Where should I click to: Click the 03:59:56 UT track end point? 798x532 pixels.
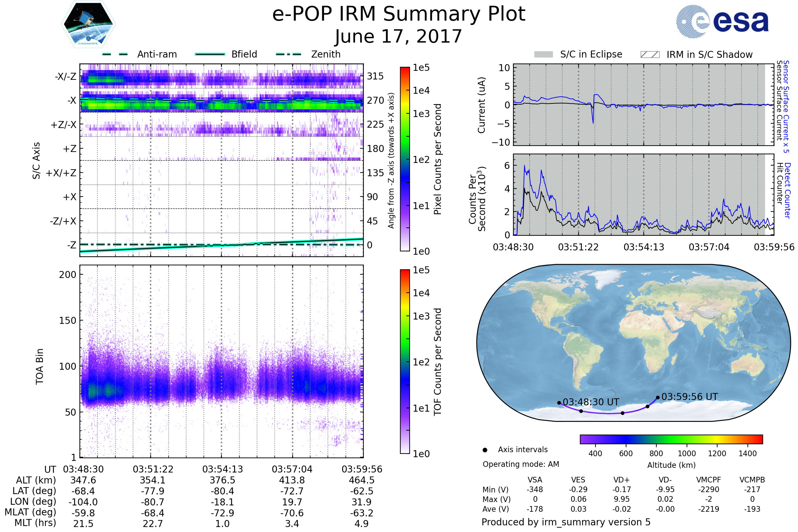click(x=658, y=397)
